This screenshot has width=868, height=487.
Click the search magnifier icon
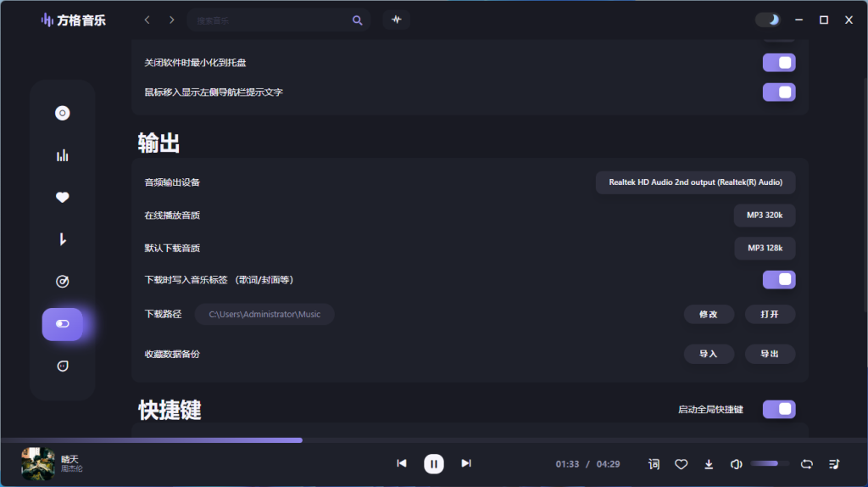(358, 20)
